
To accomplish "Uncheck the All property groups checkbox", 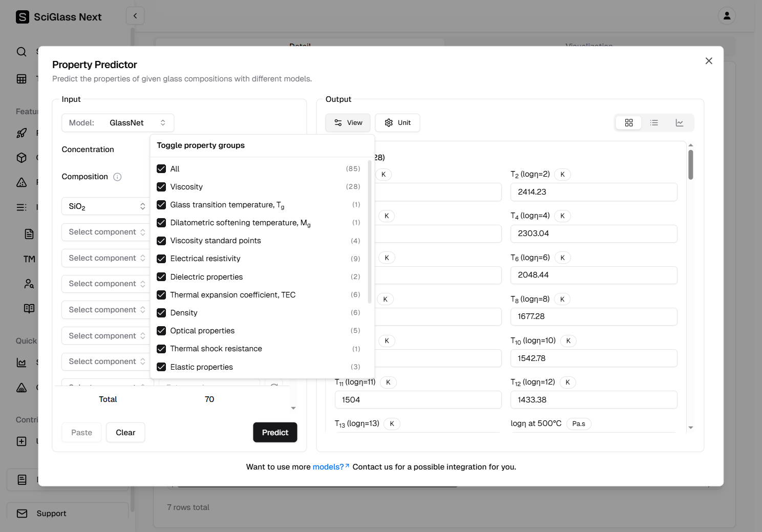I will tap(161, 169).
